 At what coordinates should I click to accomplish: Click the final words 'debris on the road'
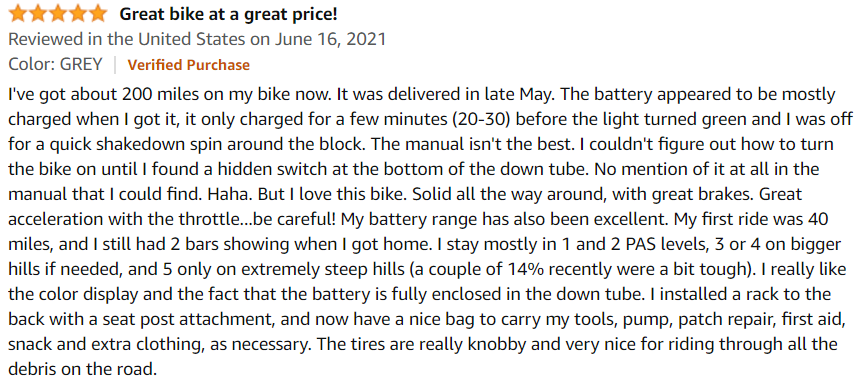(x=82, y=369)
